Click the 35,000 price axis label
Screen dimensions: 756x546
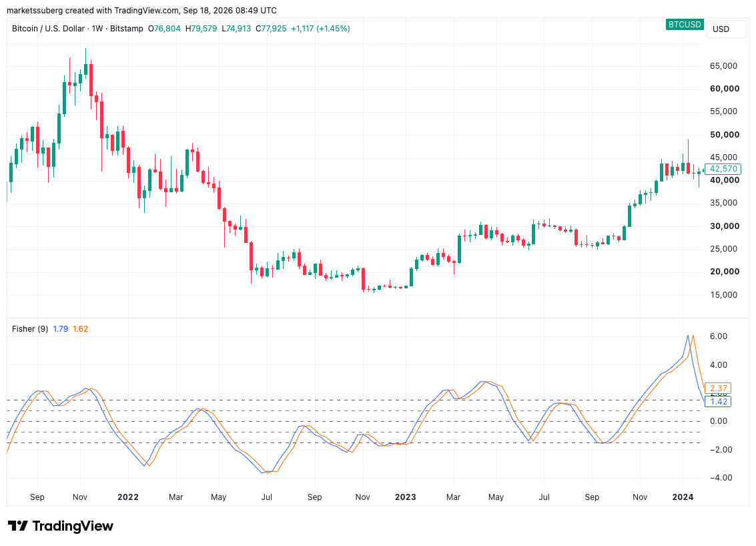pyautogui.click(x=724, y=203)
